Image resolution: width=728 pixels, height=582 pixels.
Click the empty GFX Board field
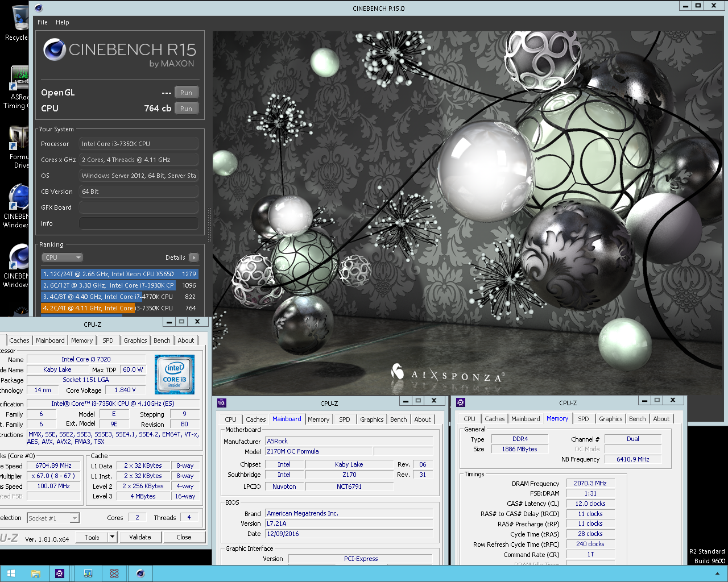click(x=139, y=207)
